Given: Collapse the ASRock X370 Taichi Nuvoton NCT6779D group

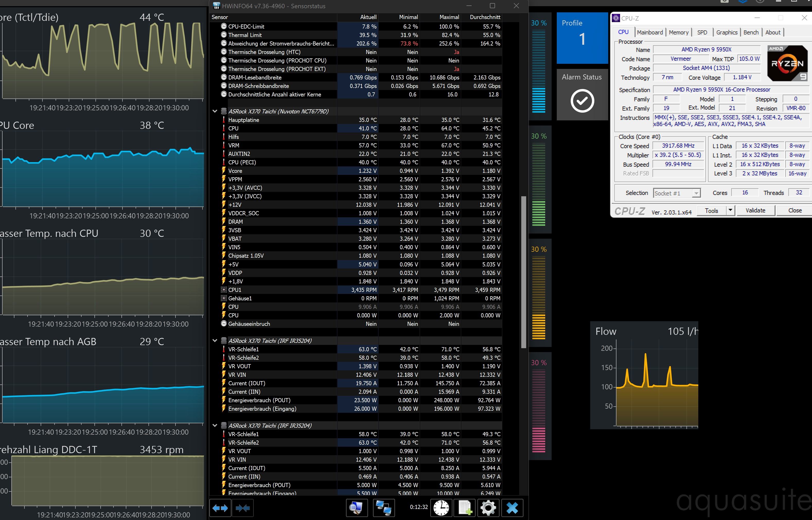Looking at the screenshot, I should 215,111.
